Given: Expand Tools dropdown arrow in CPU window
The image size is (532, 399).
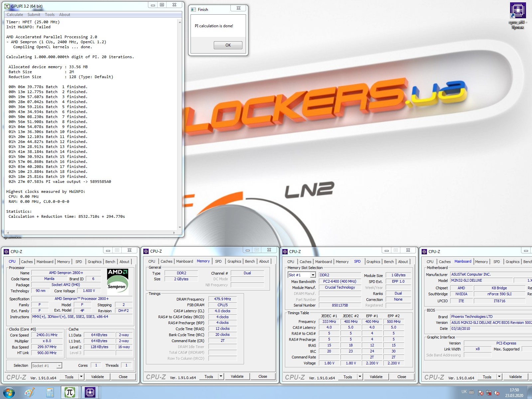Looking at the screenshot, I should coord(81,377).
